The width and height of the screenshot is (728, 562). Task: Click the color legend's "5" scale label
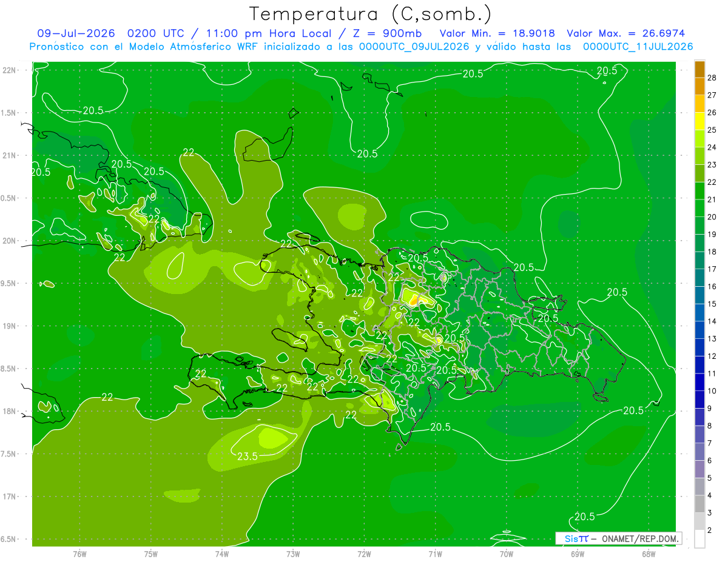coord(710,478)
